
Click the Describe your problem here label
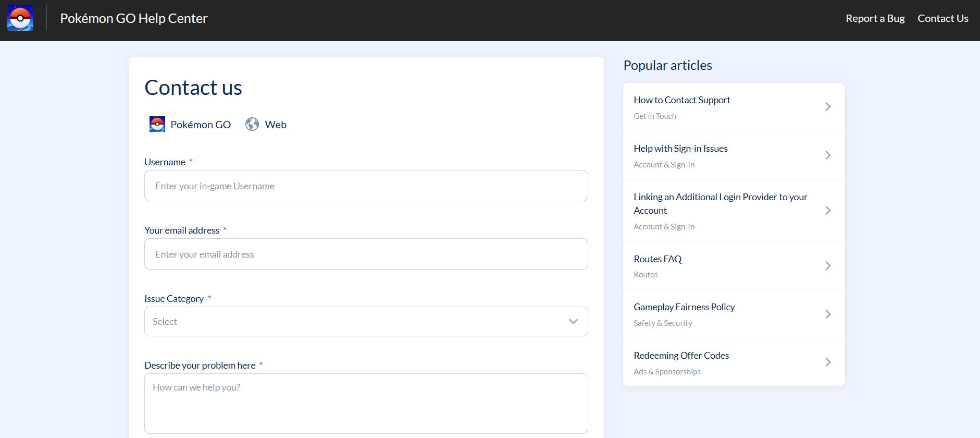(200, 366)
